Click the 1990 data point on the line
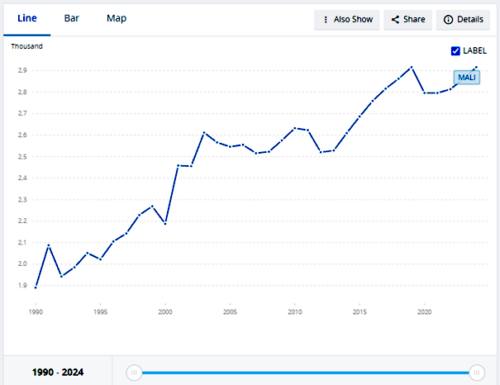500x385 pixels. pyautogui.click(x=36, y=287)
